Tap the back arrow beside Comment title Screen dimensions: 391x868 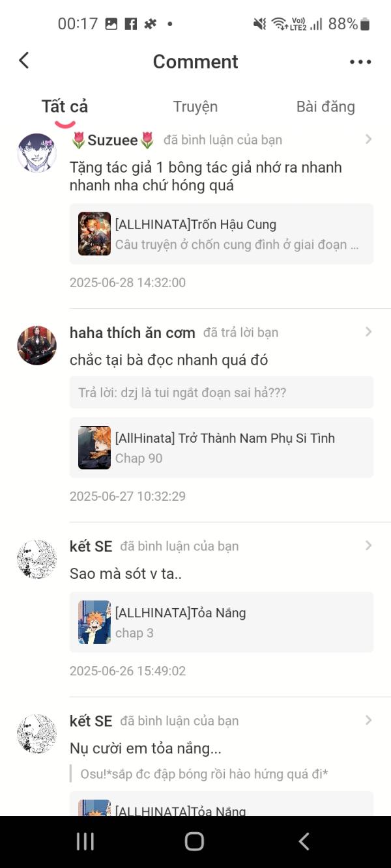(24, 61)
